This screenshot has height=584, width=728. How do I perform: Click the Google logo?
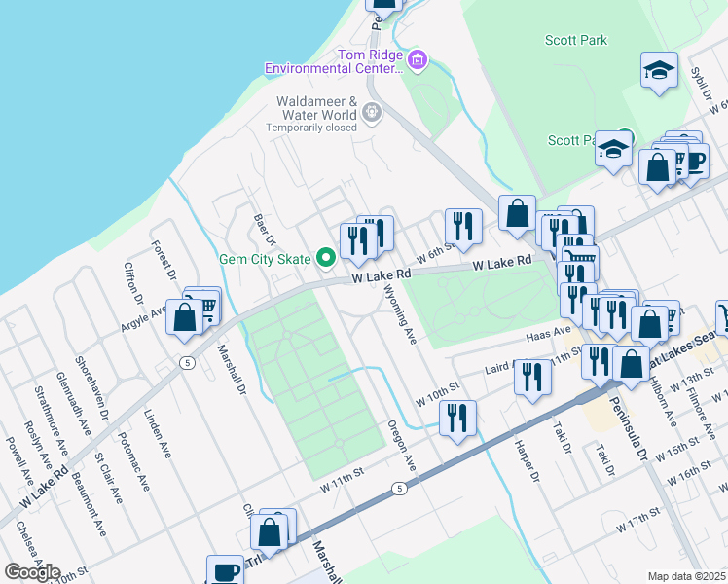[x=32, y=572]
